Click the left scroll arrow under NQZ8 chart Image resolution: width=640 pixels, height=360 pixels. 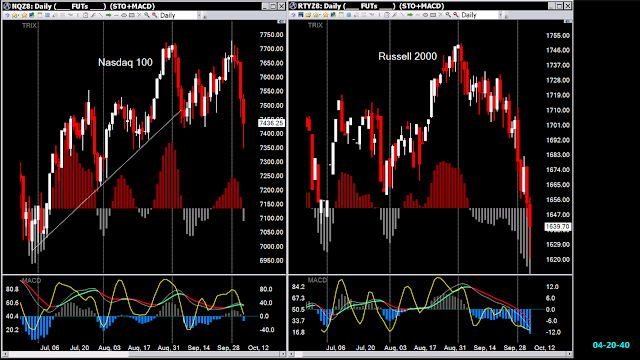(5, 354)
